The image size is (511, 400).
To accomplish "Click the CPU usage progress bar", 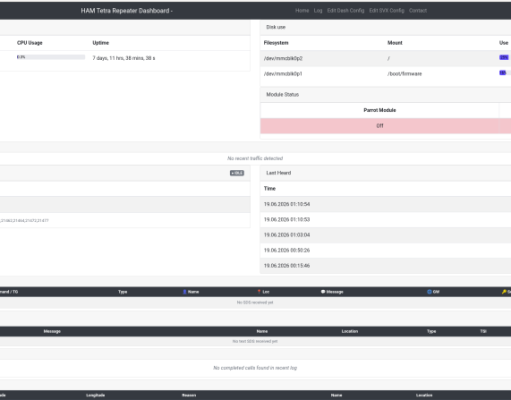I will tap(51, 57).
